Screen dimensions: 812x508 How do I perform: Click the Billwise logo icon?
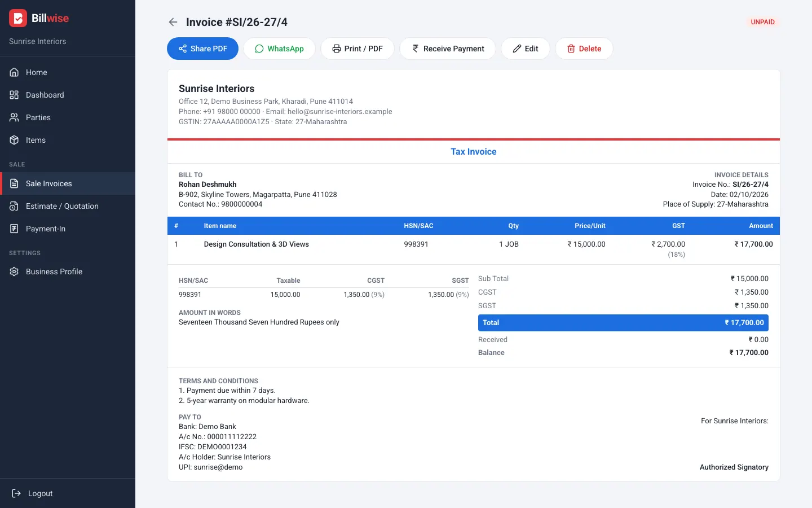coord(18,18)
